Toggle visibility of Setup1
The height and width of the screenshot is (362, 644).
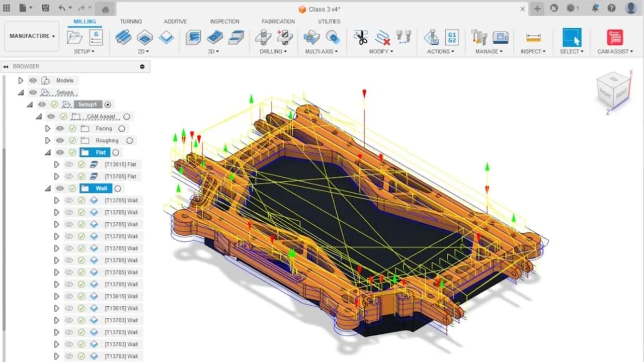click(x=42, y=104)
